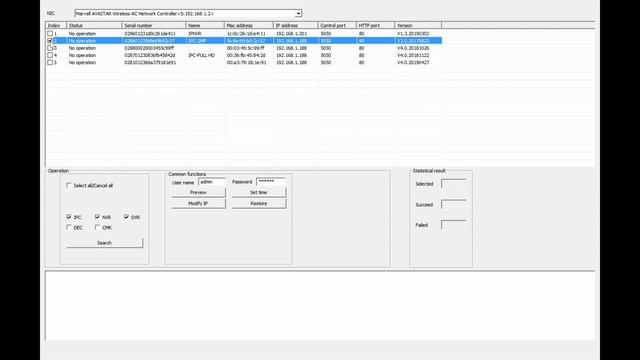Screen dimensions: 640x360
Task: Click the Modify IP button
Action: (x=198, y=204)
